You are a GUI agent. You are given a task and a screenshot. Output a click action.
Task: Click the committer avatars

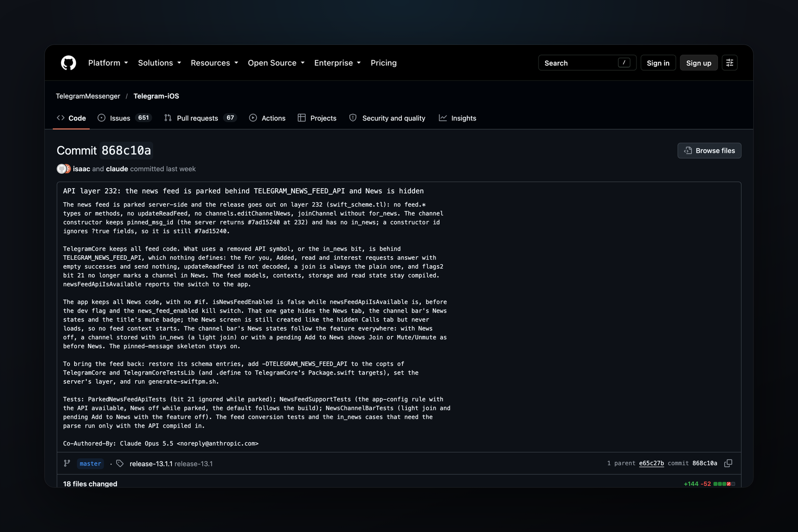64,169
